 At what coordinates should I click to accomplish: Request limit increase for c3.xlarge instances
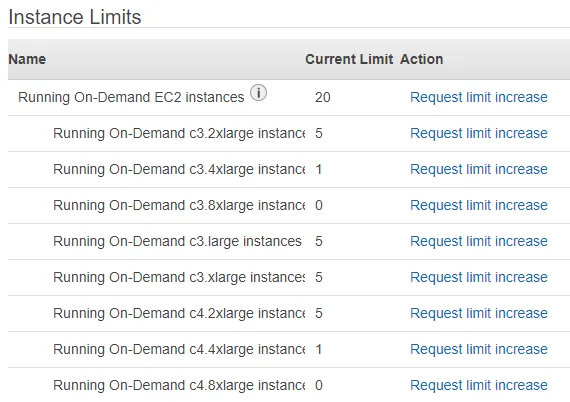click(479, 277)
